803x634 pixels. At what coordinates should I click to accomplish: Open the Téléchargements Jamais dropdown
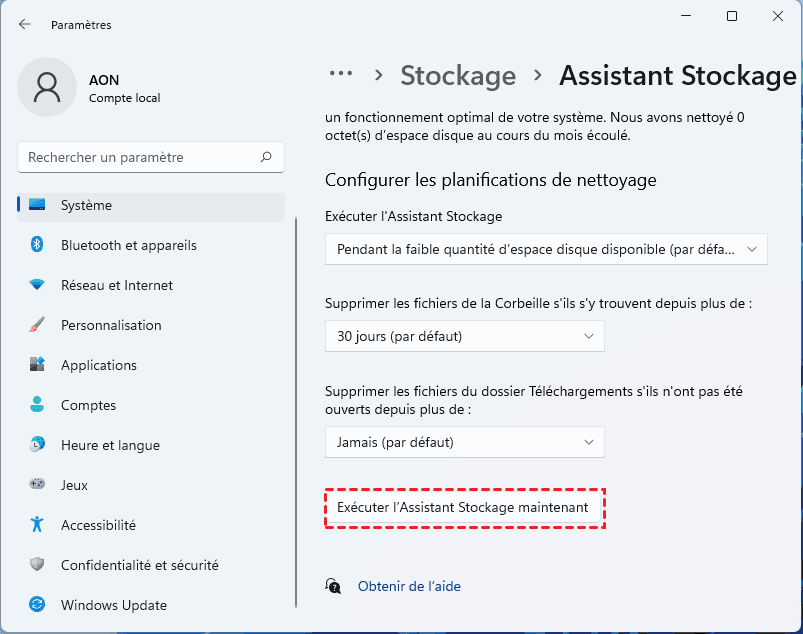click(465, 441)
